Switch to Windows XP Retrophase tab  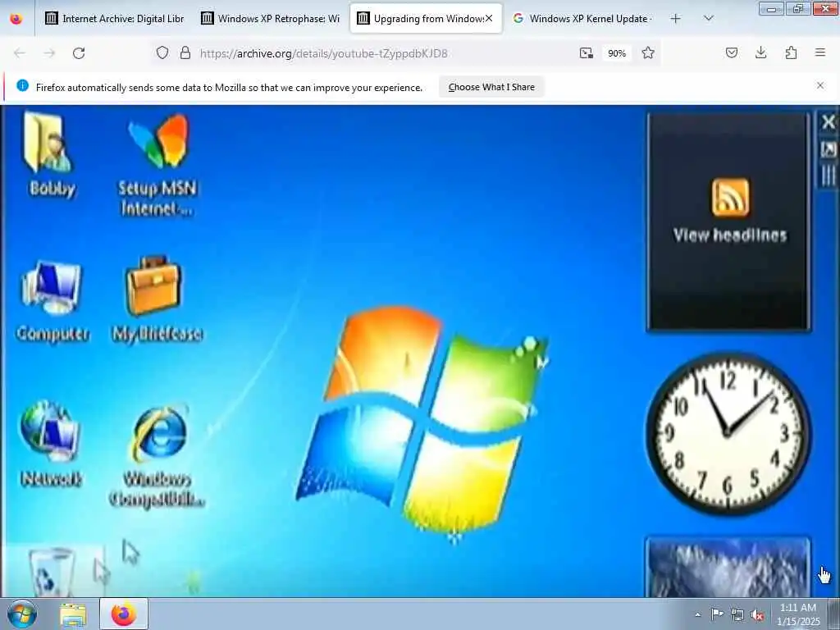tap(271, 18)
